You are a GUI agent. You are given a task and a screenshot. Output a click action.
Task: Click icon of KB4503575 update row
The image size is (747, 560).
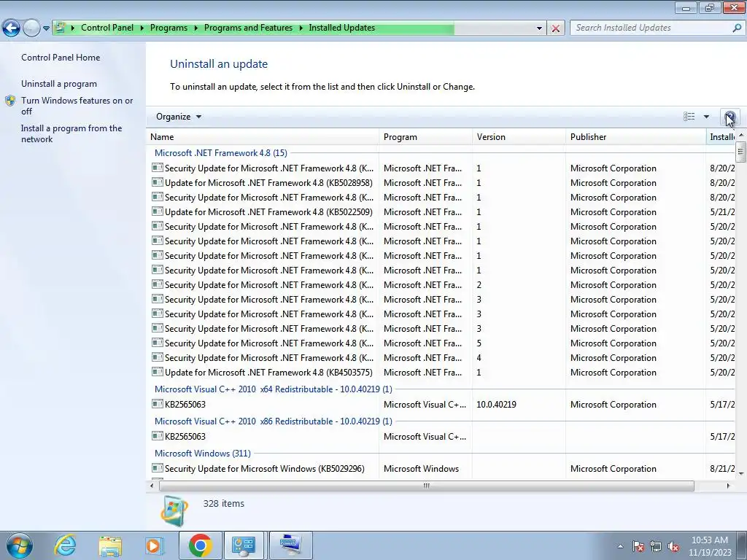(158, 372)
